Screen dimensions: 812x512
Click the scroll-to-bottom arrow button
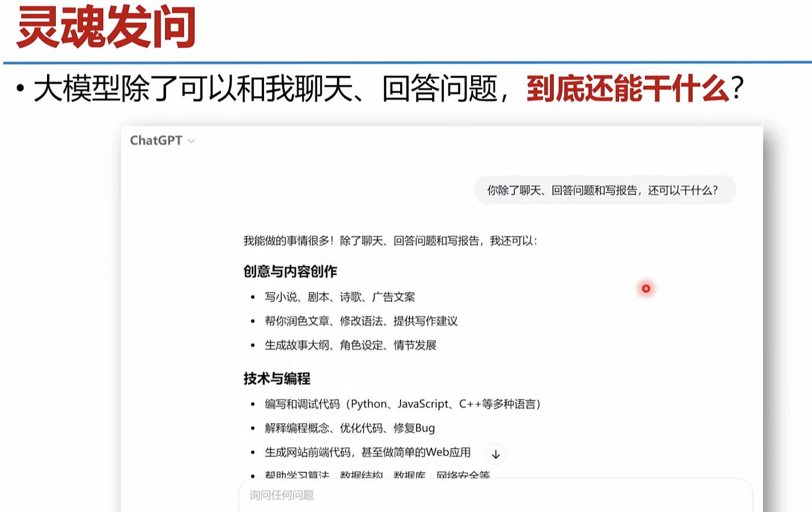pyautogui.click(x=496, y=454)
